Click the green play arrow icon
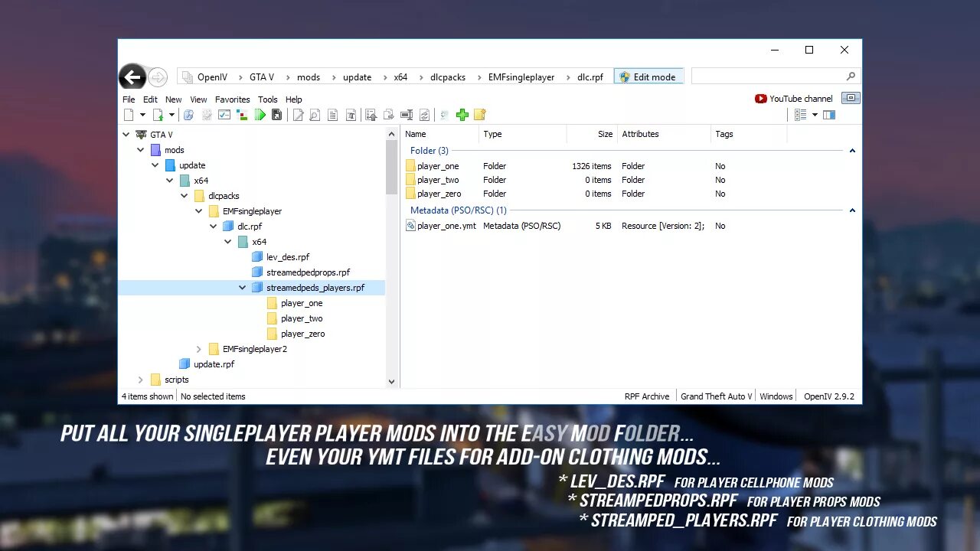980x551 pixels. point(260,115)
